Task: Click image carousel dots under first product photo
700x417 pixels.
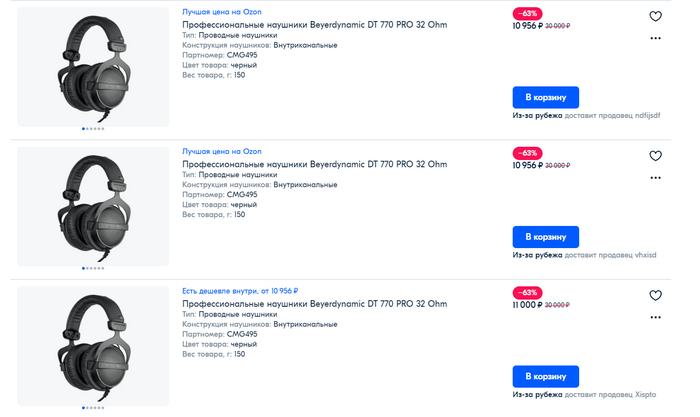Action: pyautogui.click(x=93, y=129)
